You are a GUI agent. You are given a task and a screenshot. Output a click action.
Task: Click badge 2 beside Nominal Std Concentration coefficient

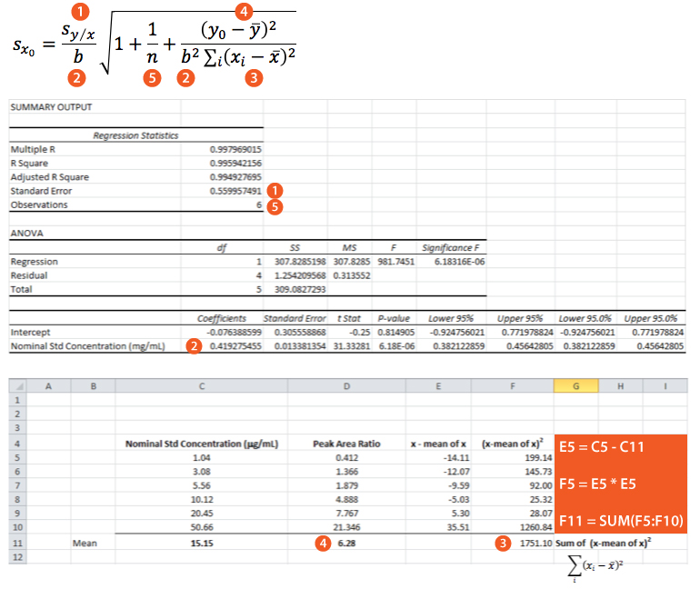pyautogui.click(x=193, y=345)
